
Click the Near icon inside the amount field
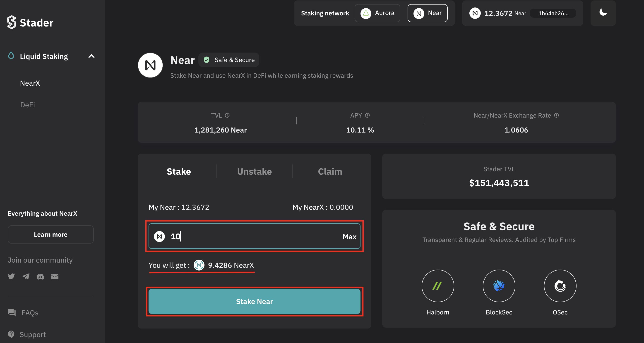[159, 237]
